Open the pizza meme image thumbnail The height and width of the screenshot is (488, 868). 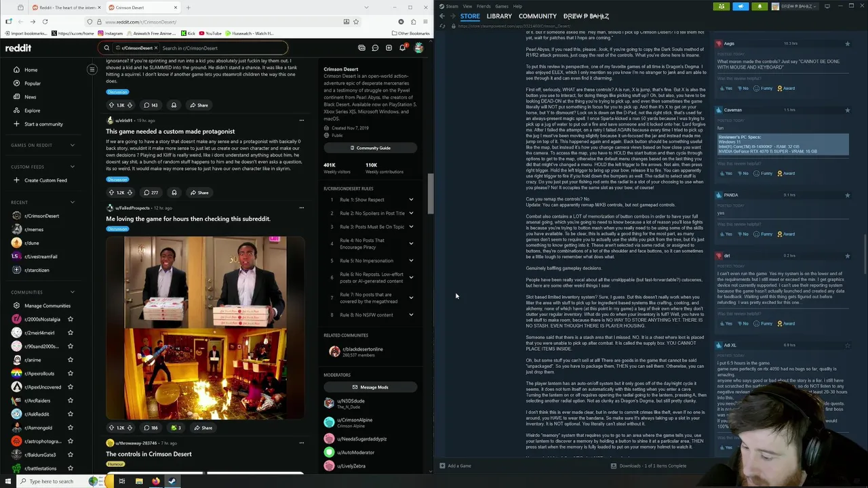pos(205,327)
